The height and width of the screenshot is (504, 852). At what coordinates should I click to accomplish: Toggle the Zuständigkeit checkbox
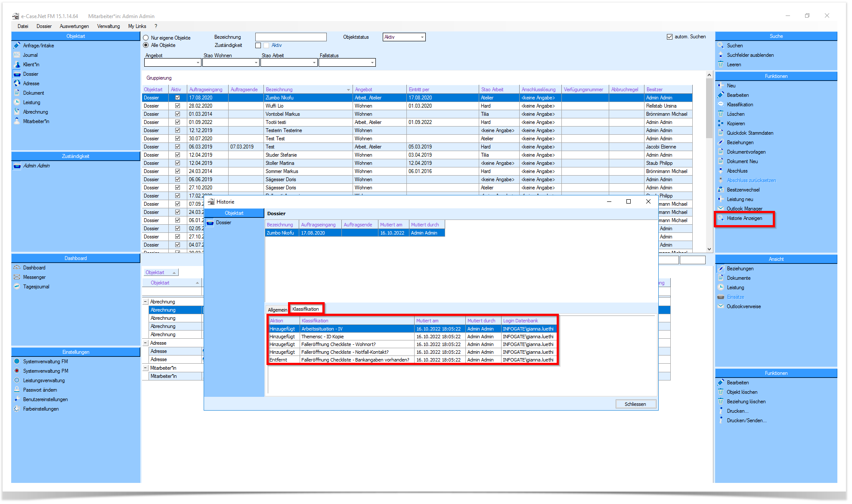(258, 45)
